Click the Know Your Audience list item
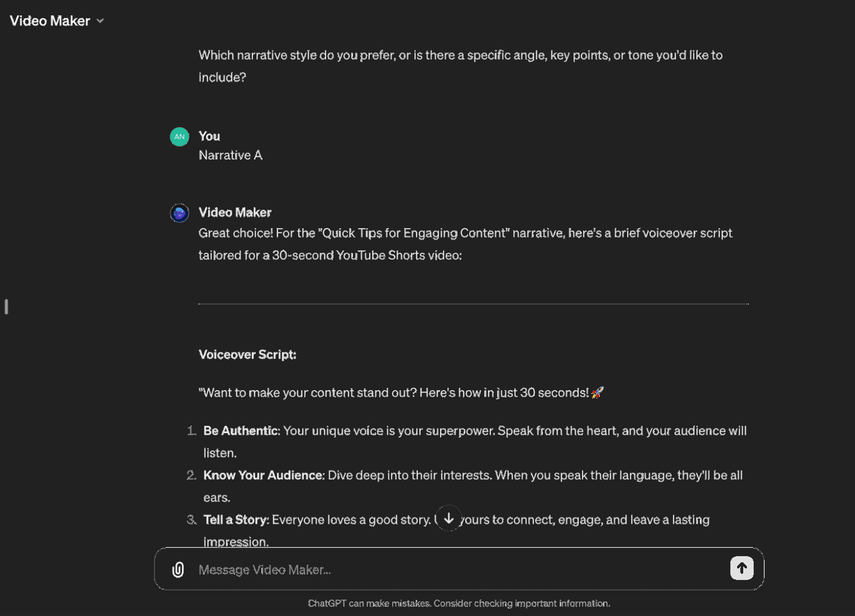 (x=263, y=475)
